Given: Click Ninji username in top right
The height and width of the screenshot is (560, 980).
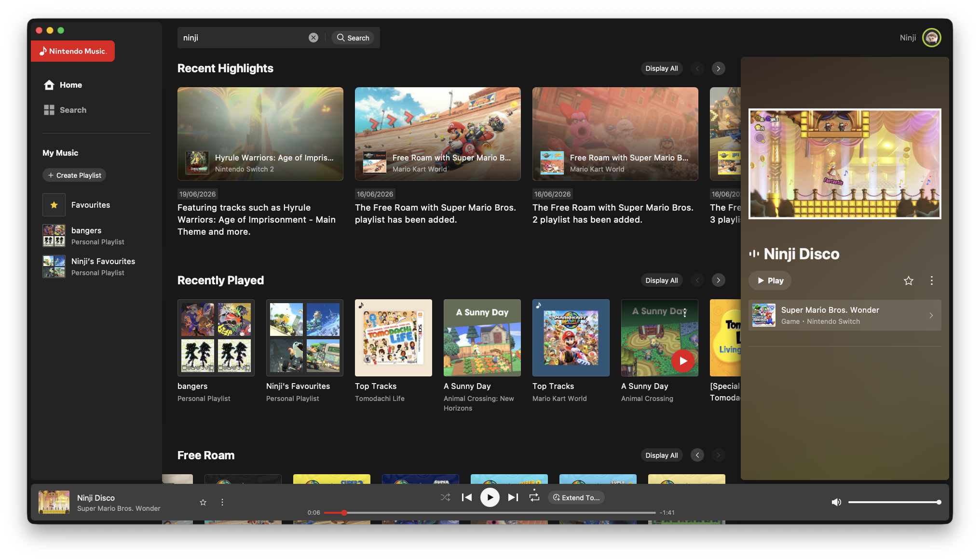Looking at the screenshot, I should click(908, 38).
